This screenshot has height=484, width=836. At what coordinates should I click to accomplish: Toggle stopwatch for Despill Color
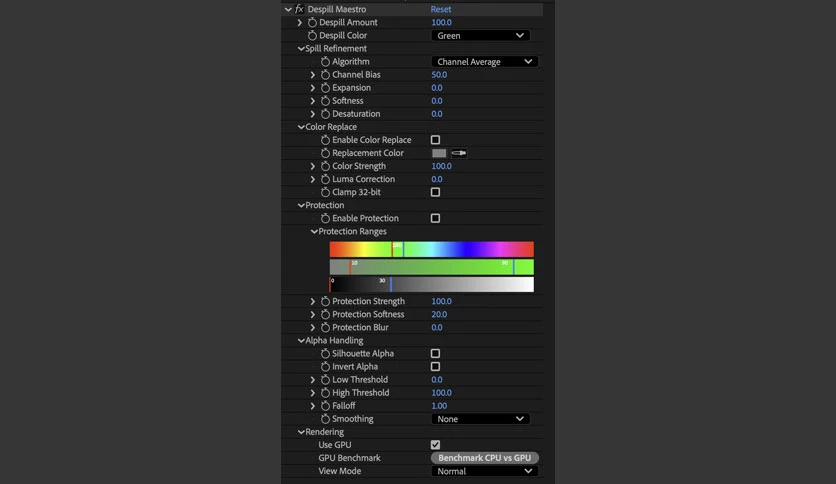pos(312,35)
